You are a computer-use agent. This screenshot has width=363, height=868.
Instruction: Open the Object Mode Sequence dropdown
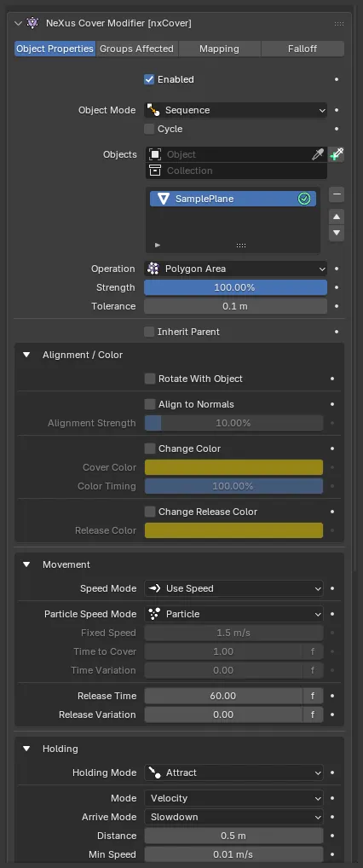pos(236,110)
